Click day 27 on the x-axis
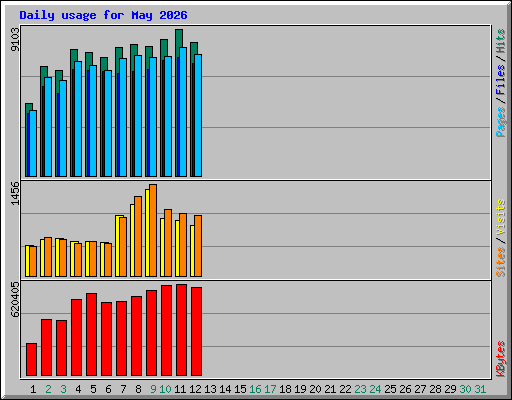Viewport: 512px width, 400px height. click(420, 389)
